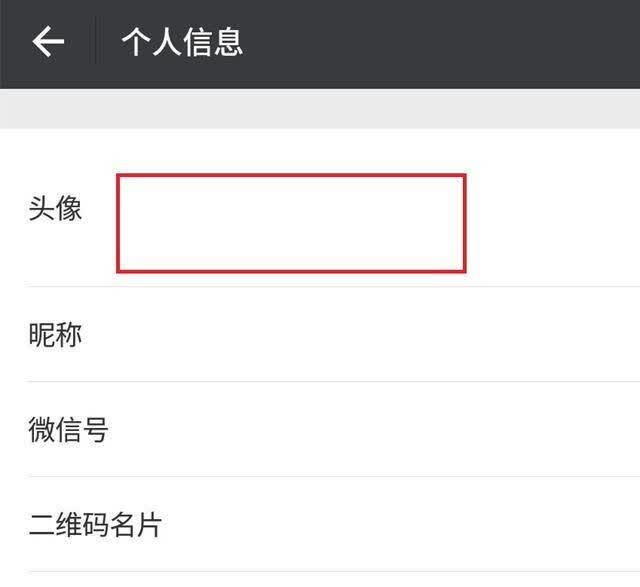The height and width of the screenshot is (587, 640).
Task: Click the 个人信息 page title
Action: tap(182, 42)
